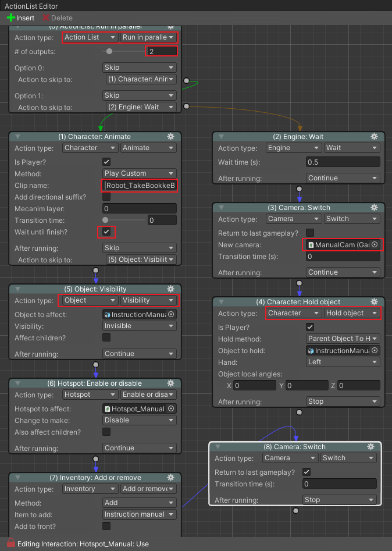This screenshot has width=392, height=551.
Task: Select the (6) Hotspot: Enable or disable title bar
Action: (x=95, y=383)
